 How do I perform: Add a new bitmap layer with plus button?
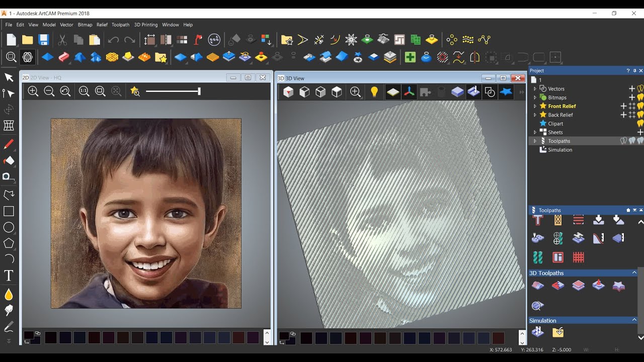[x=632, y=98]
